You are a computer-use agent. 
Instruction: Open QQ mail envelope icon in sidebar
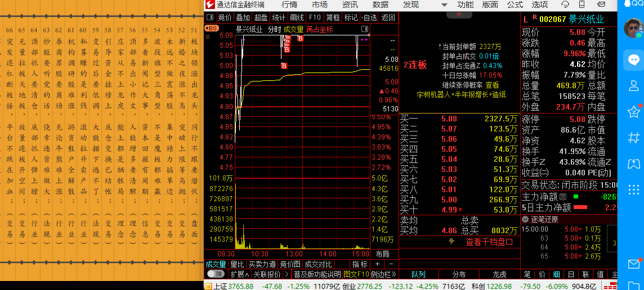634,264
